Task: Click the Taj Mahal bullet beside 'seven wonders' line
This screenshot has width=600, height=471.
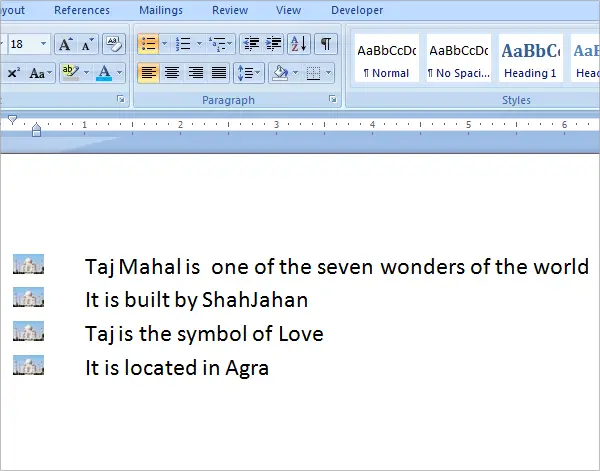Action: pos(28,264)
